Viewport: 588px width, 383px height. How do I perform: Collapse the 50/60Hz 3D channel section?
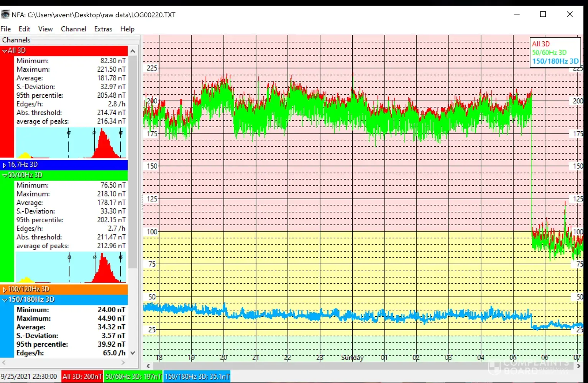click(5, 175)
